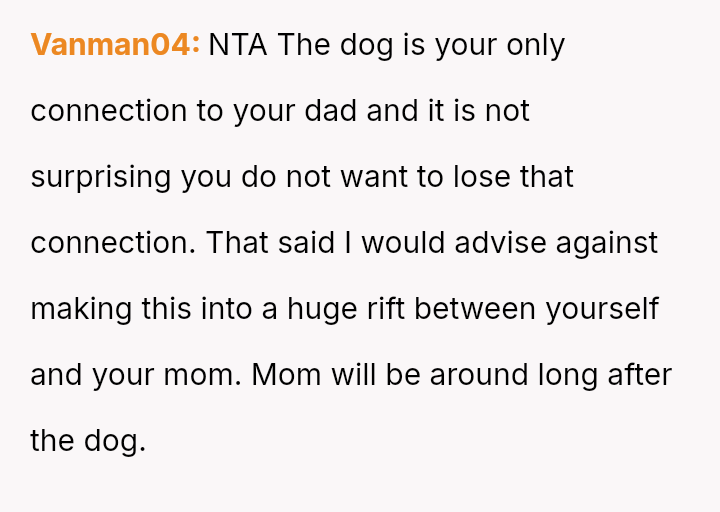Open the Vanman04 username profile link

[115, 45]
